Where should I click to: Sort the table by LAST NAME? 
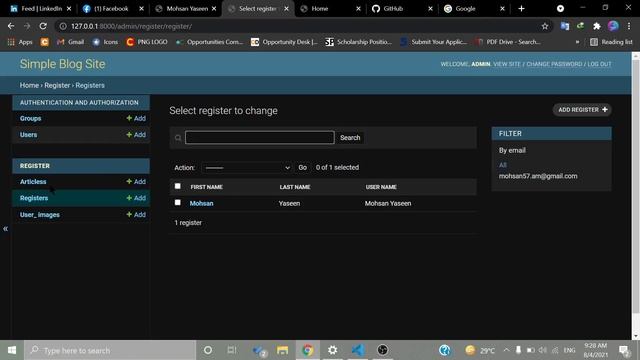(x=295, y=187)
